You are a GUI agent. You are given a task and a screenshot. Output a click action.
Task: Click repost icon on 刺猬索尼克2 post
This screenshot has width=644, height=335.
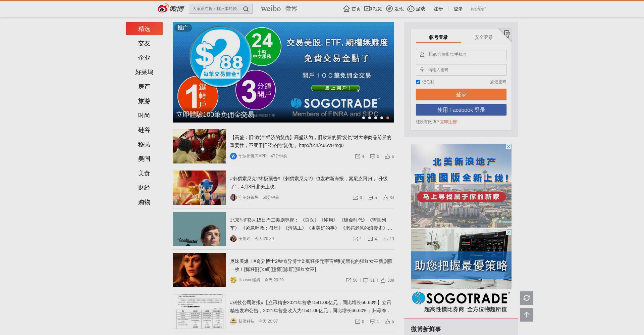click(x=355, y=198)
